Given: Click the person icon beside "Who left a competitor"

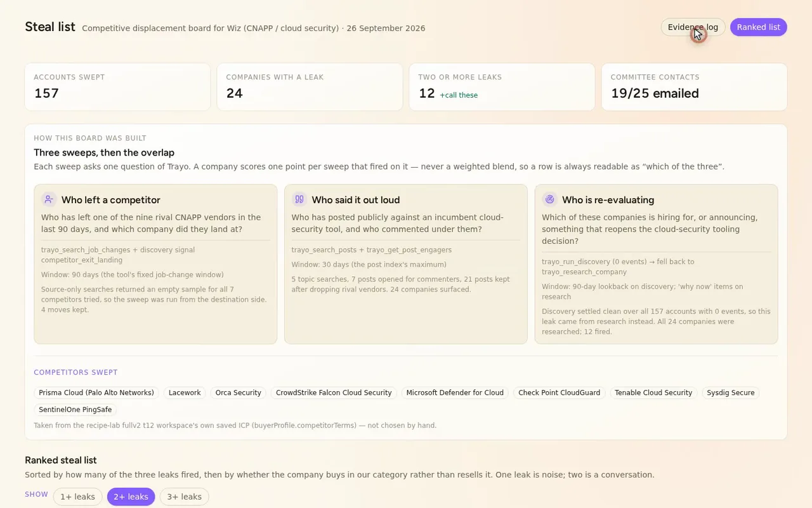Looking at the screenshot, I should click(49, 199).
